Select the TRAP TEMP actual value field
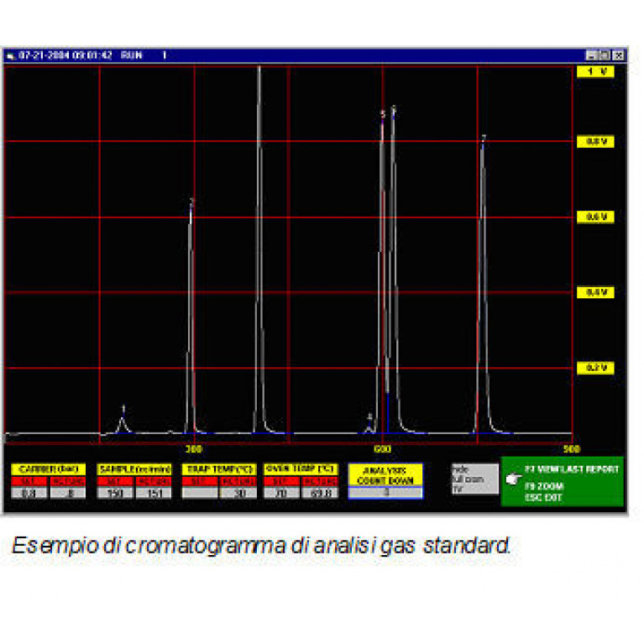The image size is (644, 644). point(238,493)
